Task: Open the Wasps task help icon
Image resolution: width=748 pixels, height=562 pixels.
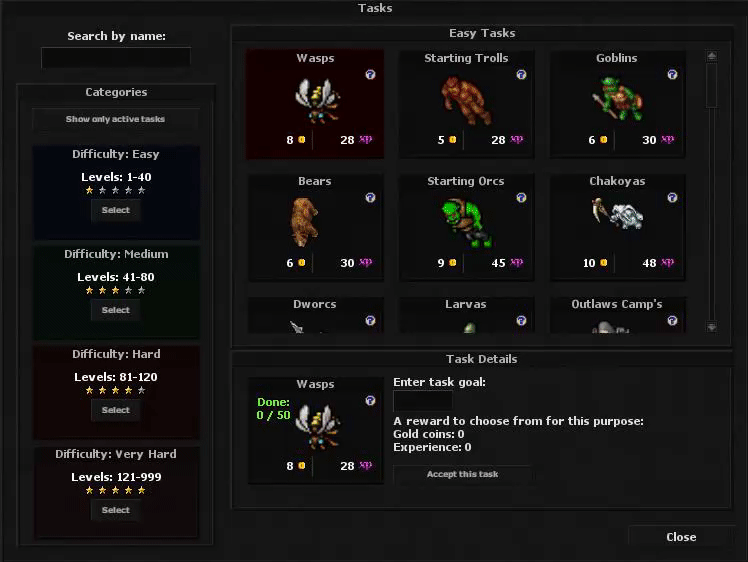Action: coord(370,74)
